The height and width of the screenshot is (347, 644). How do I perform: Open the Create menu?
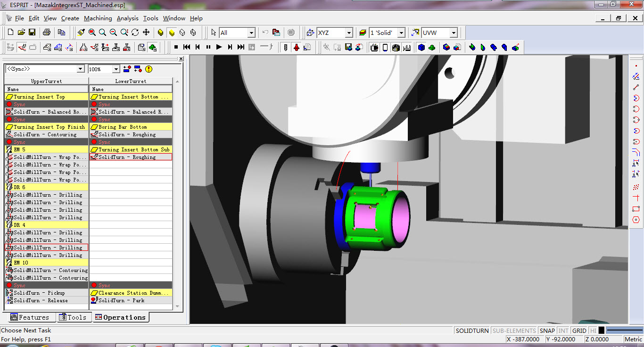coord(70,18)
